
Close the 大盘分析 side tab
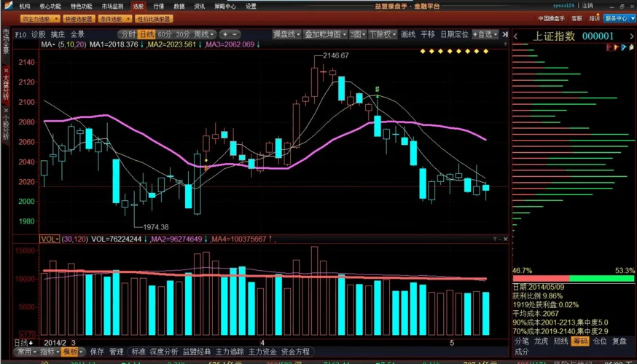click(x=6, y=71)
